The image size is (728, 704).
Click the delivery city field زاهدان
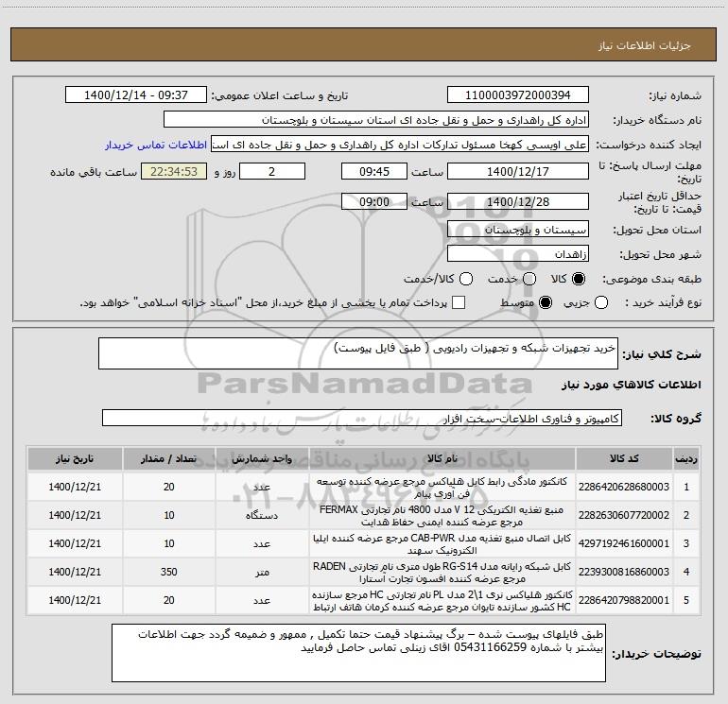tap(518, 254)
